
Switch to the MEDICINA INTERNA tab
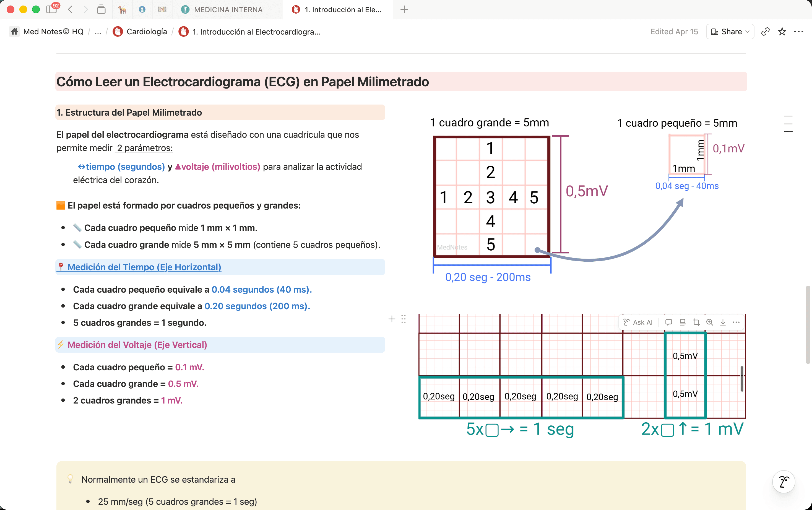click(227, 9)
